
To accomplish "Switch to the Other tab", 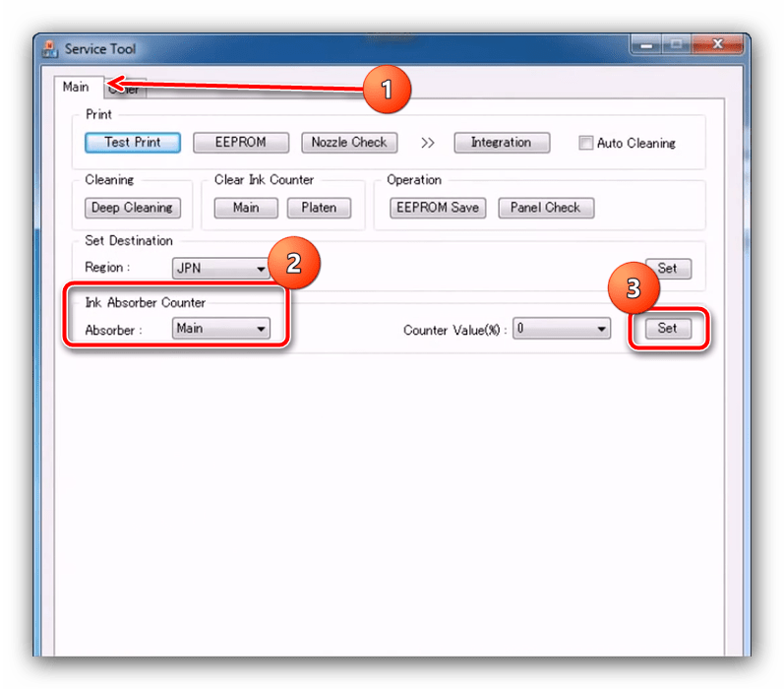I will pos(126,89).
